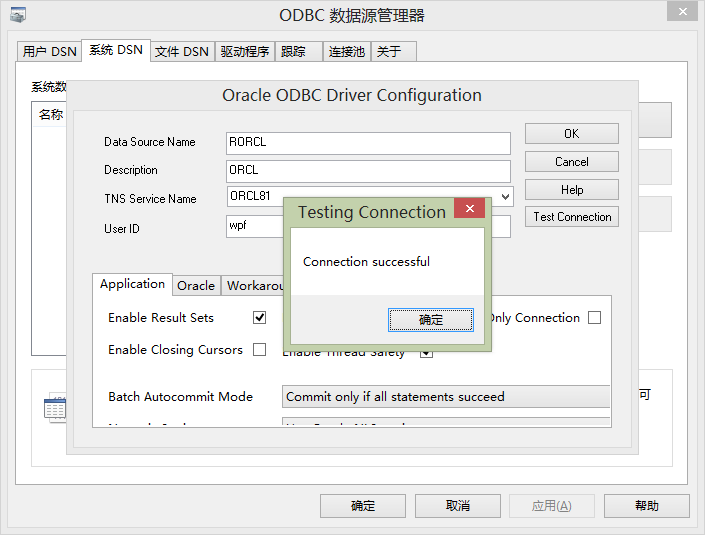Click the ODBC manager title bar icon

pyautogui.click(x=18, y=15)
